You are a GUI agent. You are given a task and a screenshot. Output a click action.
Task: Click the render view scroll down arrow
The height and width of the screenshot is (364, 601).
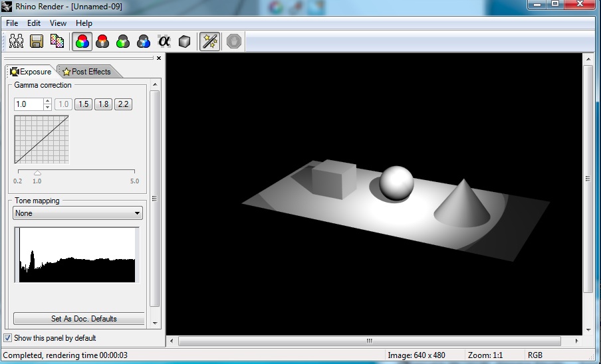click(x=588, y=330)
